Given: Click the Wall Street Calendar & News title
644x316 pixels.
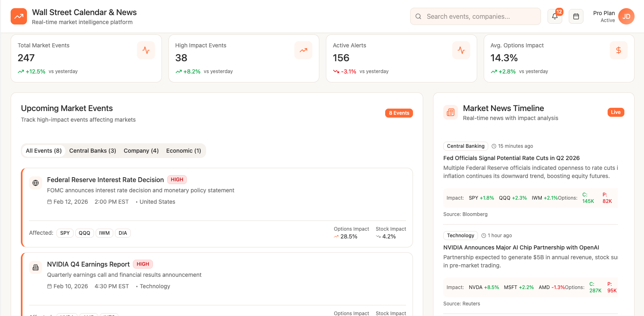Looking at the screenshot, I should [x=84, y=12].
